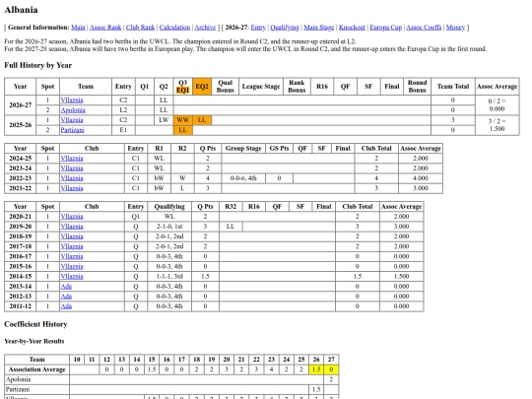
Task: Go to the Main Stage link
Action: pyautogui.click(x=318, y=28)
